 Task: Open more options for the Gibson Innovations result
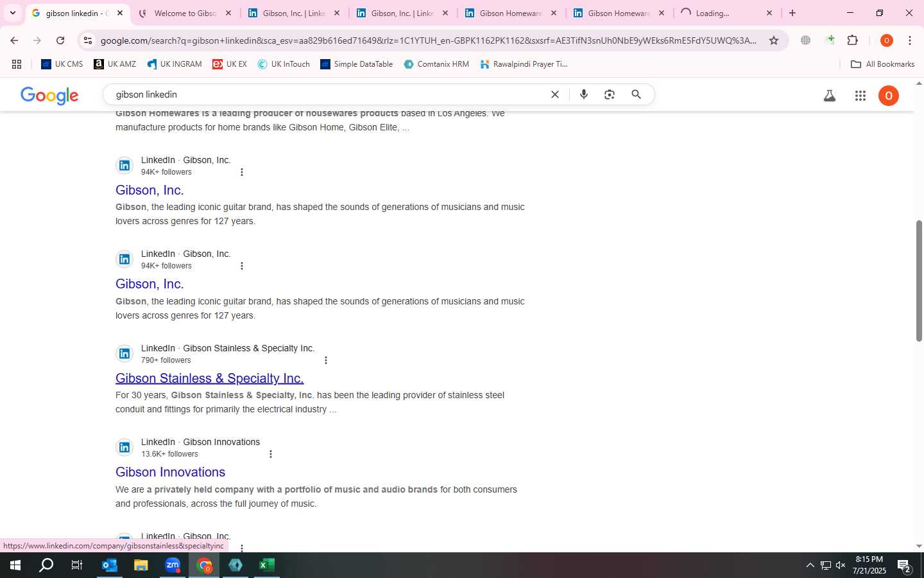pos(271,454)
